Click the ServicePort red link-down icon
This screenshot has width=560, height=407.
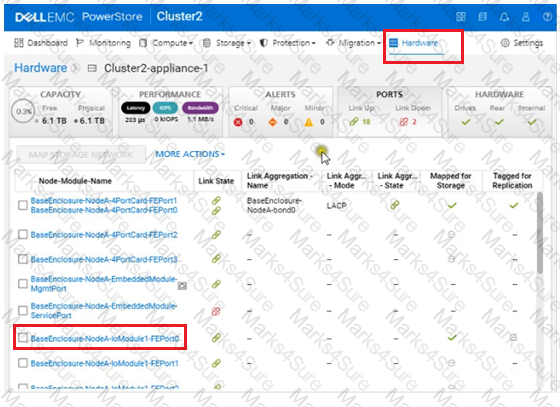point(216,311)
